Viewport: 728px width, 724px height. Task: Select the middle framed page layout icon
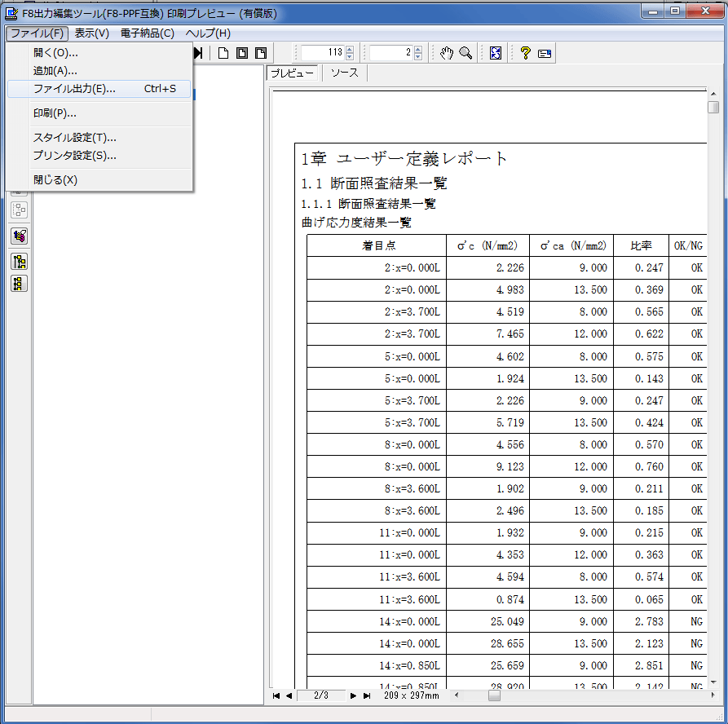(242, 53)
